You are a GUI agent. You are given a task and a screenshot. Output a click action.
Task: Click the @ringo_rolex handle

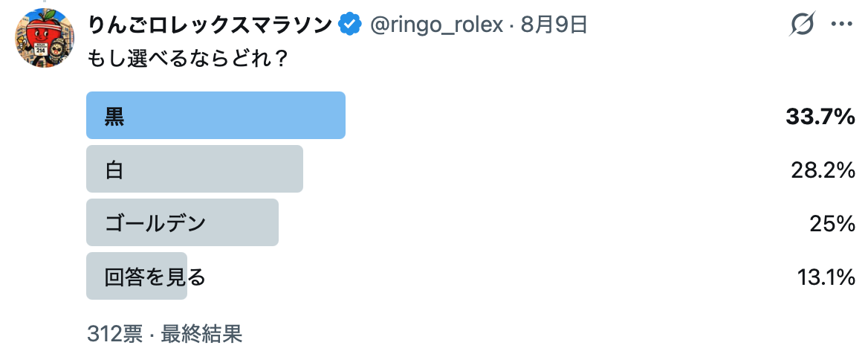[x=436, y=25]
